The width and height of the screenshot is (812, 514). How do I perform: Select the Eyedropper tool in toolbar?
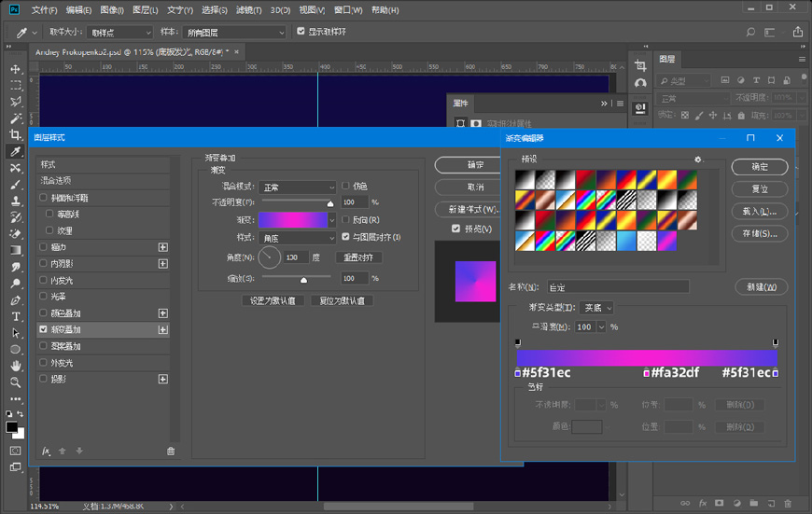click(x=16, y=151)
